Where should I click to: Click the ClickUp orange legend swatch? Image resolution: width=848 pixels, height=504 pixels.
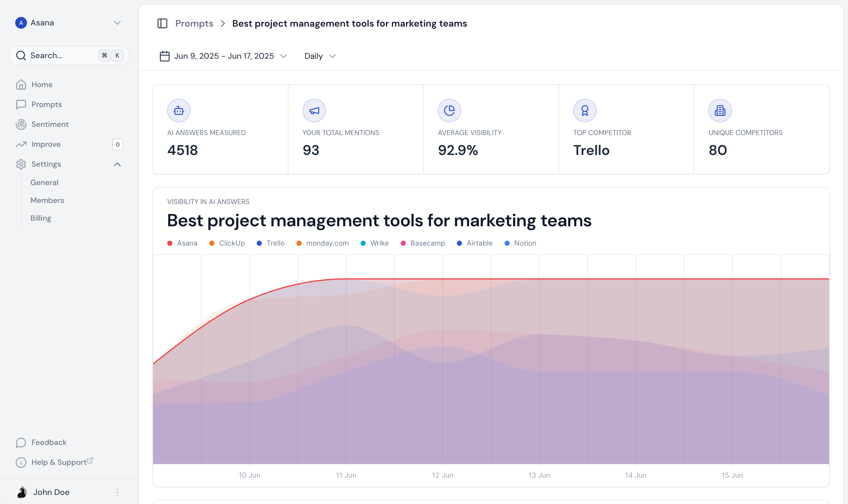(x=212, y=243)
